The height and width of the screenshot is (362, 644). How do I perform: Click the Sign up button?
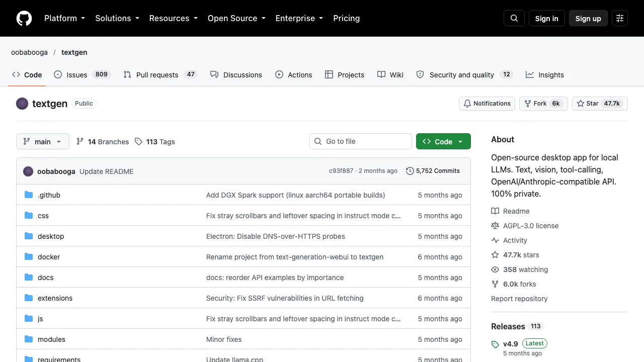[588, 18]
